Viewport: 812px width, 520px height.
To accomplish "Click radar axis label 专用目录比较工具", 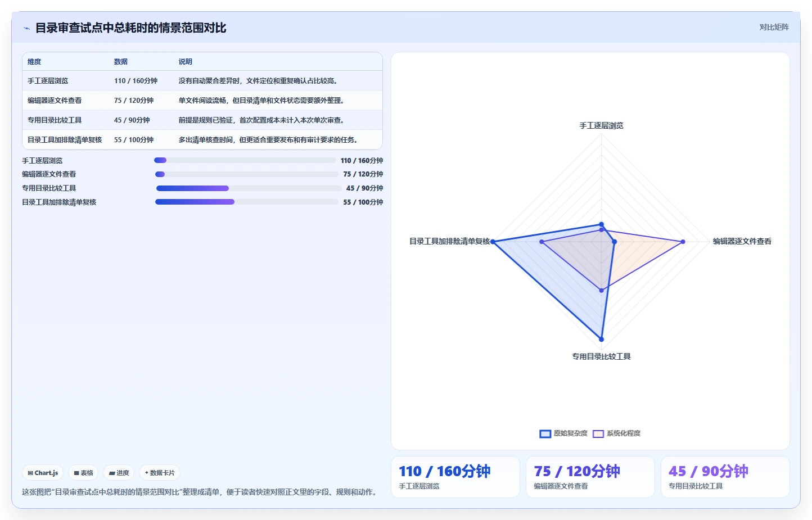I will 602,356.
